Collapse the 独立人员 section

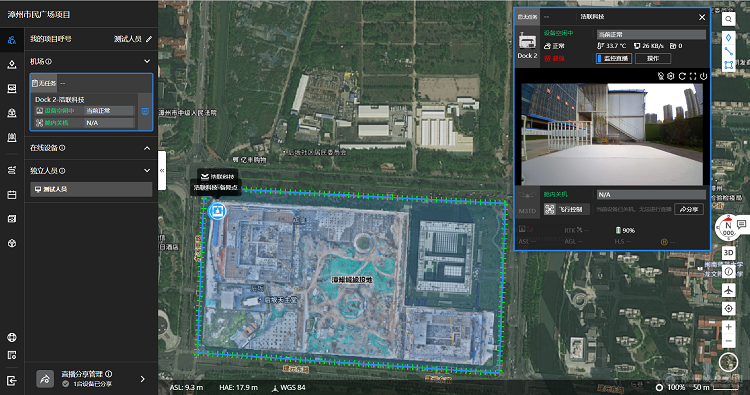pos(147,171)
